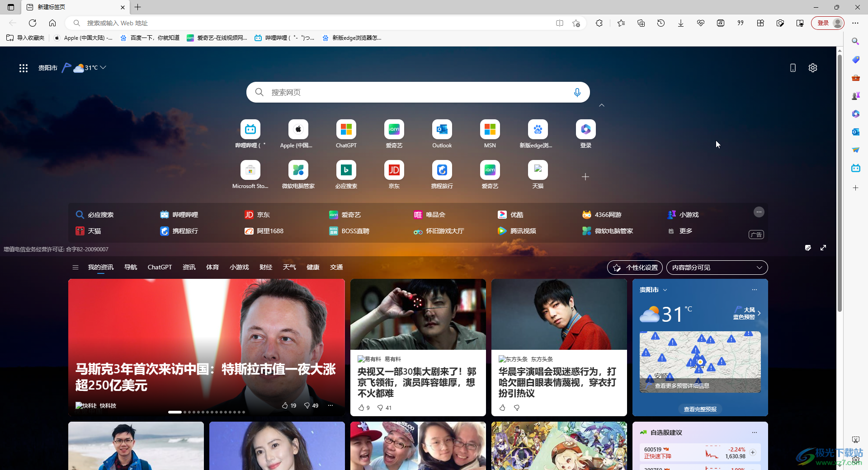The width and height of the screenshot is (868, 470).
Task: Like the 华晨宇演唱会 news story
Action: pyautogui.click(x=502, y=408)
